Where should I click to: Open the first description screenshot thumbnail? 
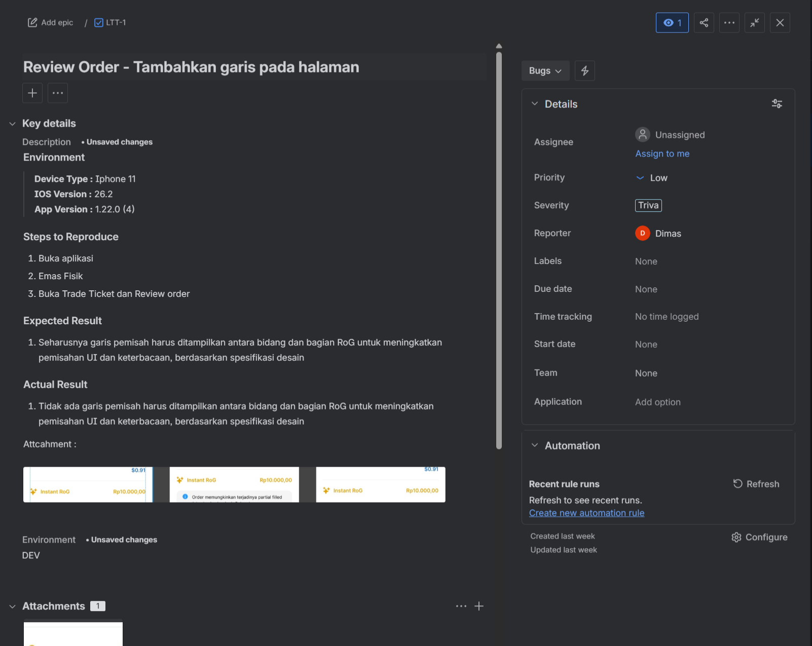(88, 485)
